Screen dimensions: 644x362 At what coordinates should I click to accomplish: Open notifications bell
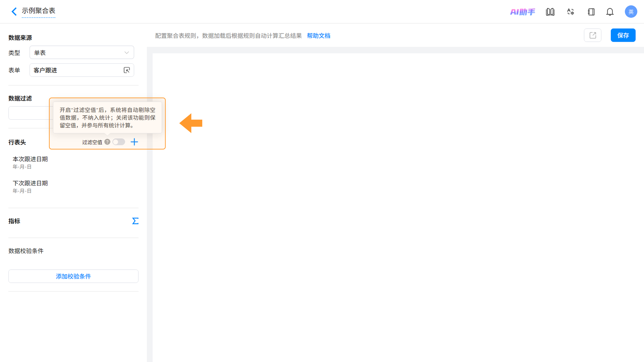(610, 12)
